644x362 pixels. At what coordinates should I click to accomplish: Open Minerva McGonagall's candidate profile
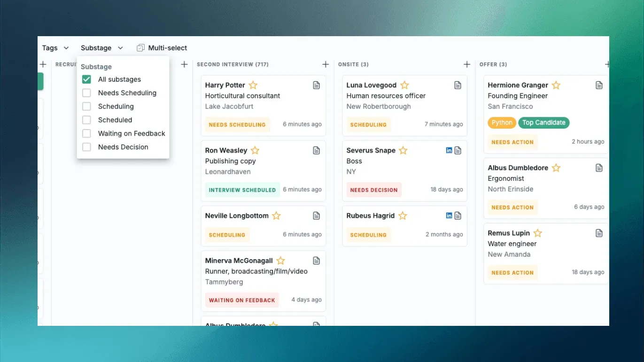click(x=239, y=261)
